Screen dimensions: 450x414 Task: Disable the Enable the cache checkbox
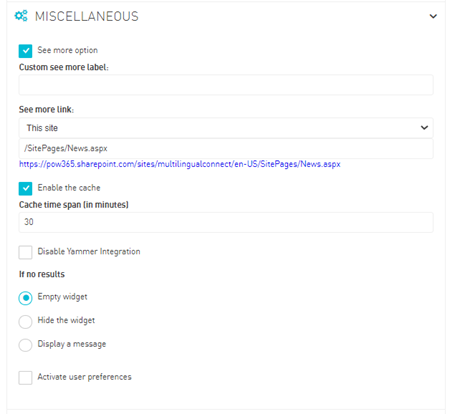25,188
